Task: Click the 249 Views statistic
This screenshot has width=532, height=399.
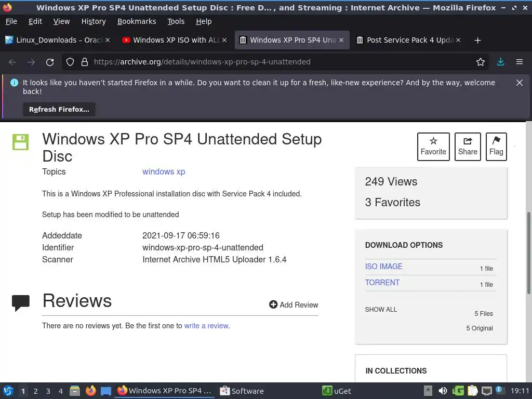Action: [x=391, y=181]
